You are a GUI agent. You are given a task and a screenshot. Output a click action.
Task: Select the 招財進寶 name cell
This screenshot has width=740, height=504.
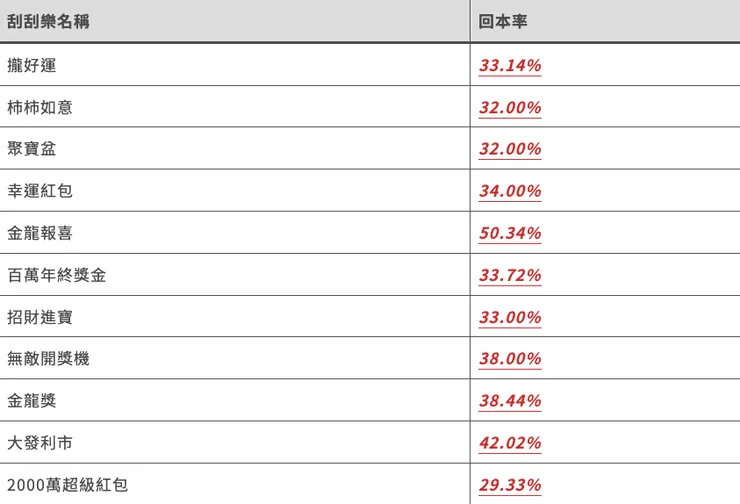[x=40, y=318]
